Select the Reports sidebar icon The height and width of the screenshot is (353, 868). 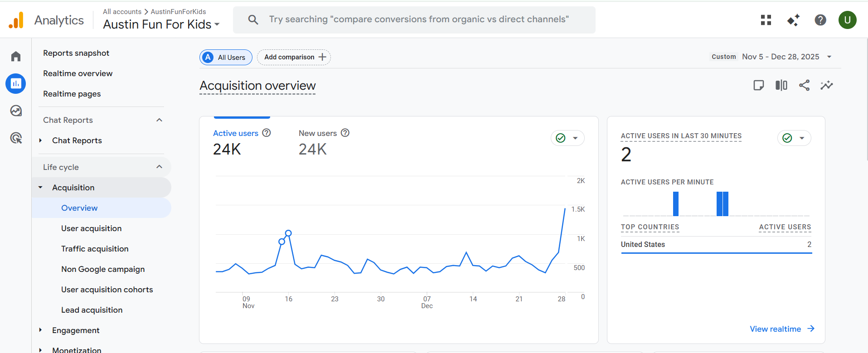coord(16,83)
